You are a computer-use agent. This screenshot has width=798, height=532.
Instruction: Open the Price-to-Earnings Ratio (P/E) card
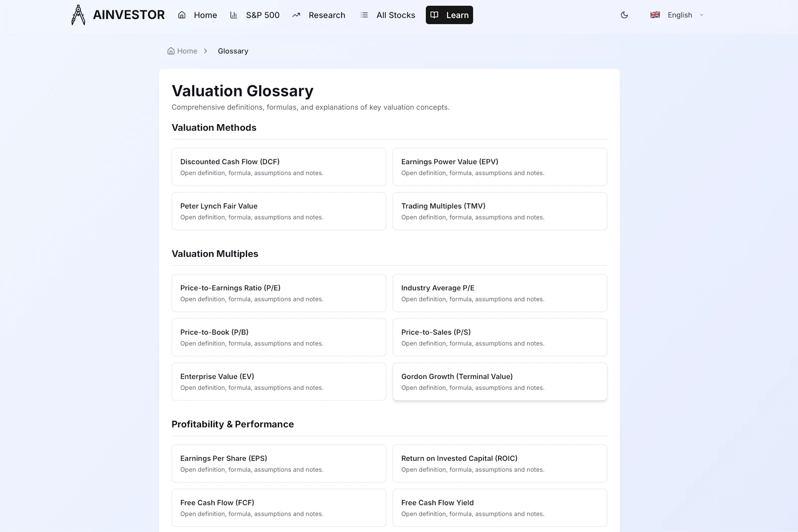coord(279,293)
